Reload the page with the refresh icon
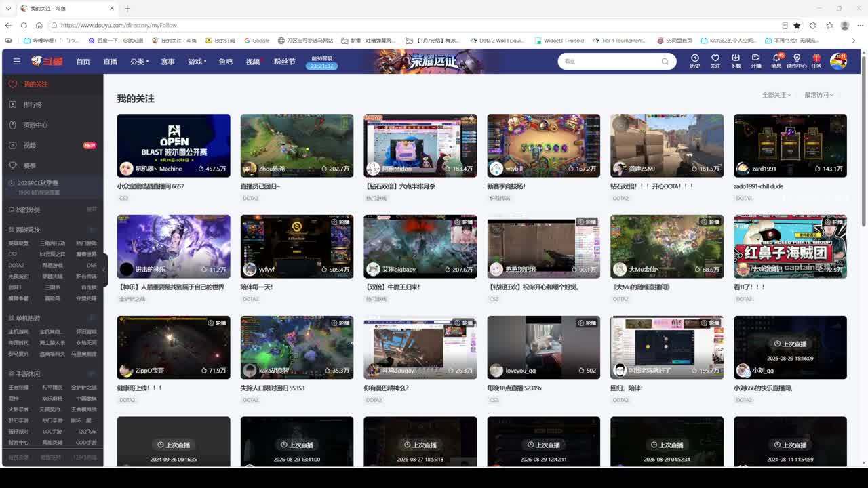This screenshot has width=868, height=488. coord(24,25)
